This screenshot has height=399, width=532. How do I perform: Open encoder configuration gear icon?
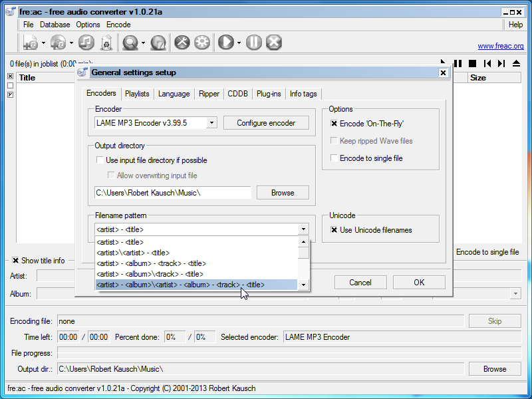click(201, 43)
